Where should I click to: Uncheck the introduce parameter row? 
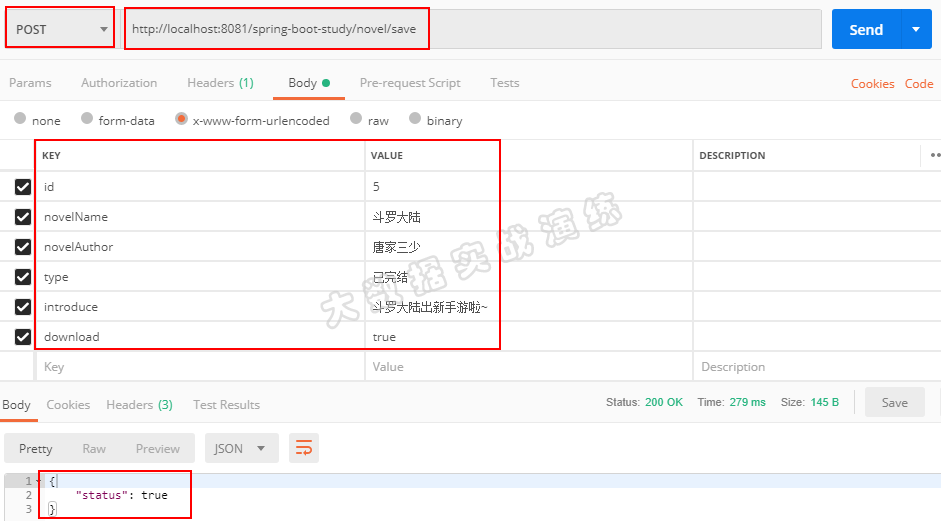click(x=23, y=307)
